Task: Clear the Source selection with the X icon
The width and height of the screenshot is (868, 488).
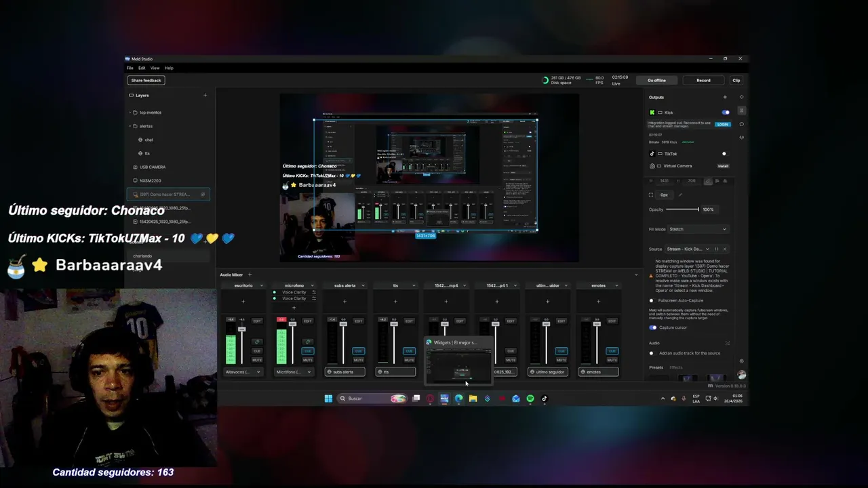Action: pyautogui.click(x=724, y=249)
